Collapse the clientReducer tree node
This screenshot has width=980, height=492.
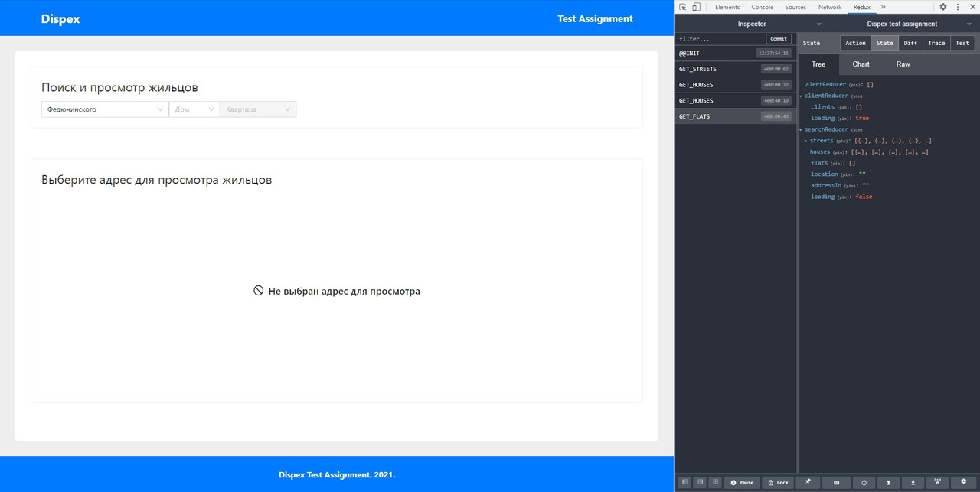click(x=801, y=96)
